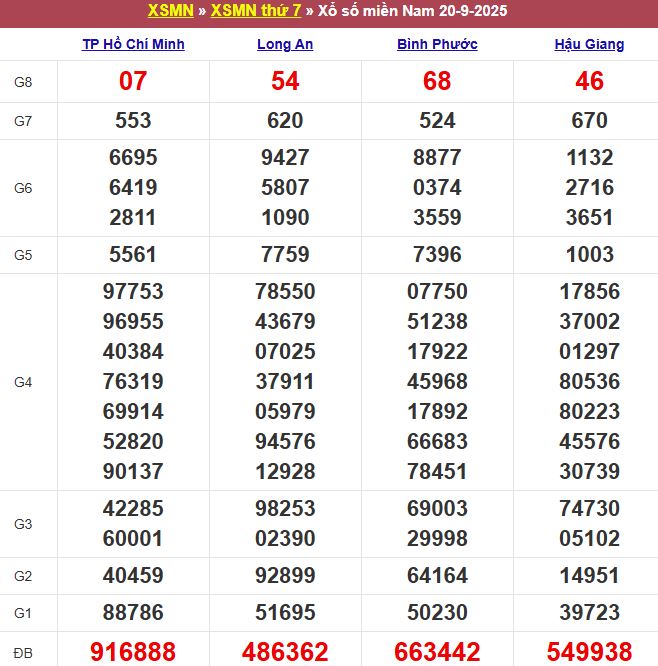
Task: Click Bình Phước special prize 663442
Action: [x=437, y=652]
